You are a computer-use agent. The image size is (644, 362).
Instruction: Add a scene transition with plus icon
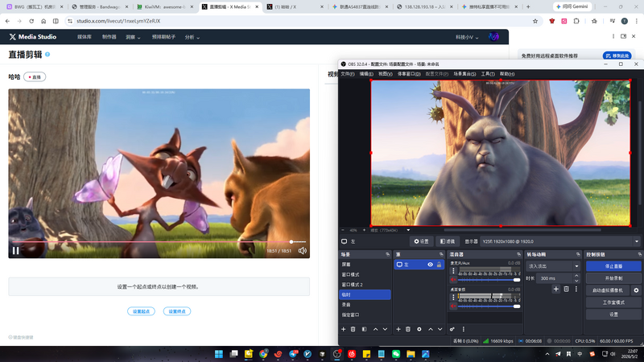pyautogui.click(x=555, y=290)
